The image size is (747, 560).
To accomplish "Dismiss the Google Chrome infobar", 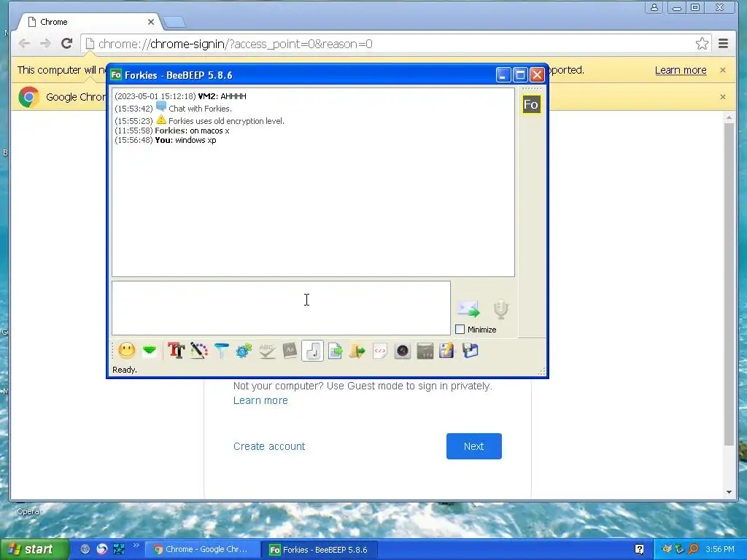I will pos(723,97).
